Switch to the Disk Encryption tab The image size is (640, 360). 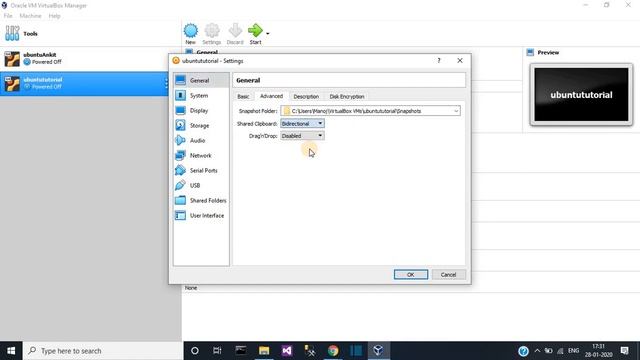click(347, 97)
